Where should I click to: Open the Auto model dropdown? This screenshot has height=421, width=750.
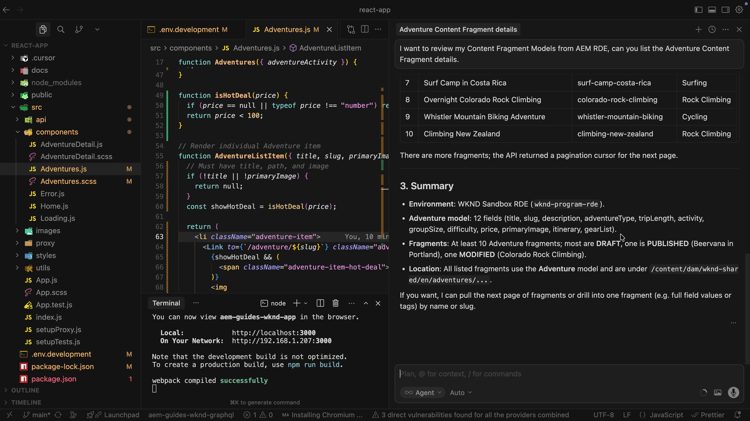click(460, 393)
